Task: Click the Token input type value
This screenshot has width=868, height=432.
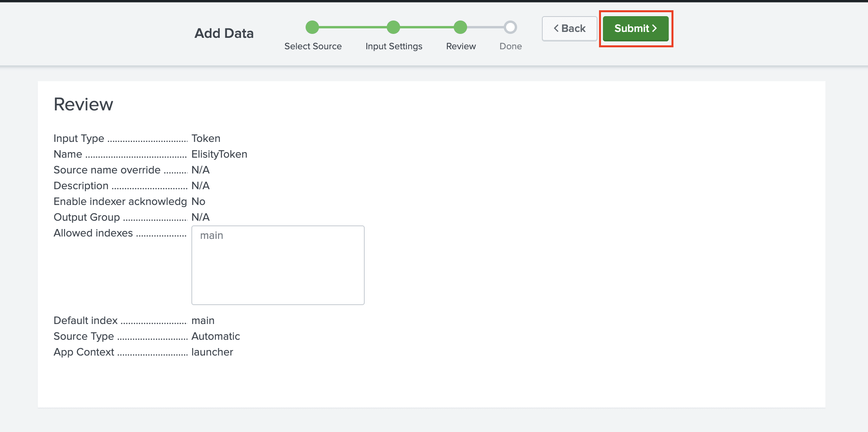Action: pos(206,138)
